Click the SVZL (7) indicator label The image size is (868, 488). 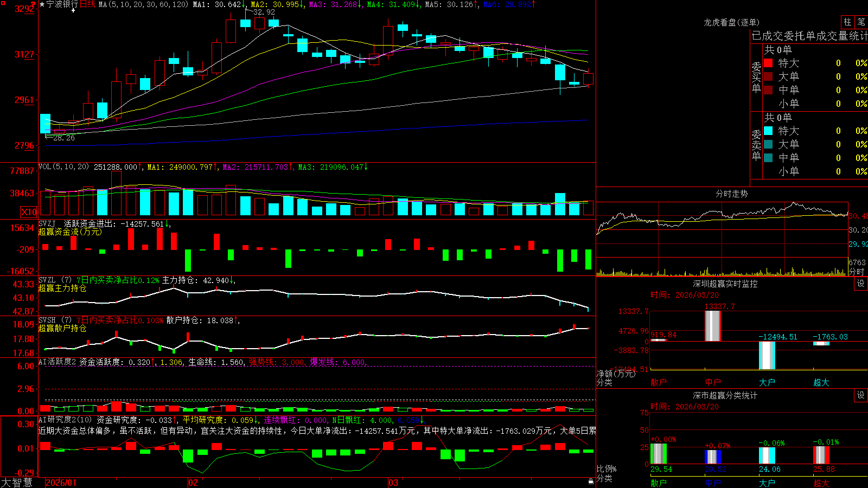click(x=55, y=280)
